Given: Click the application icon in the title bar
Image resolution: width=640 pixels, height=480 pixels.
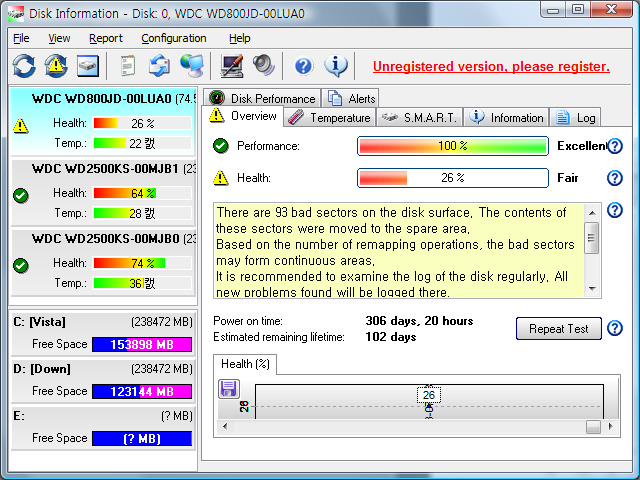Looking at the screenshot, I should coord(16,13).
